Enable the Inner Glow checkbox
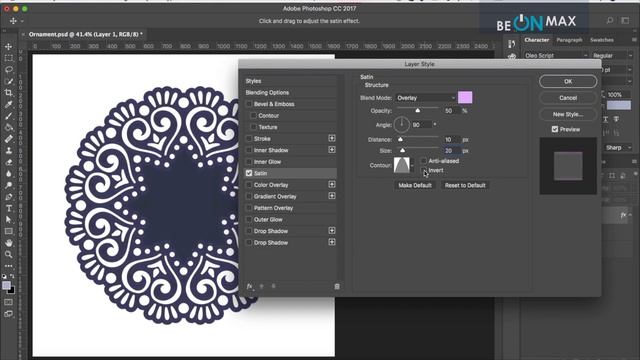This screenshot has width=640, height=360. coord(249,162)
